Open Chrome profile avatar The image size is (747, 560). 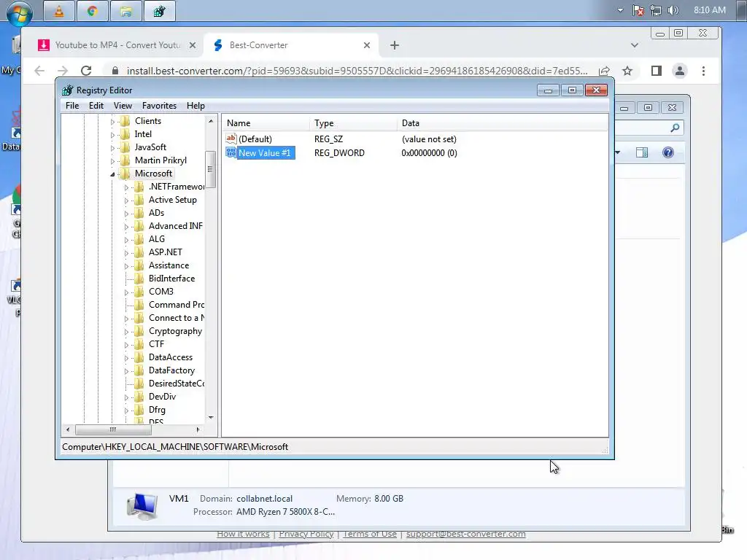pyautogui.click(x=680, y=71)
